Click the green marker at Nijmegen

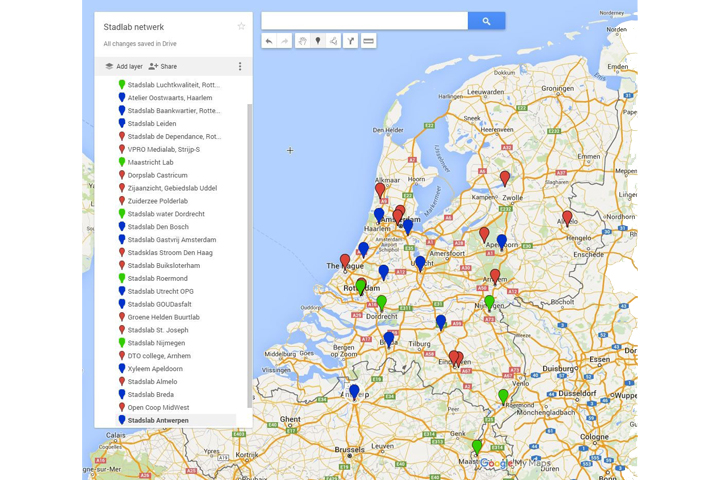[489, 303]
